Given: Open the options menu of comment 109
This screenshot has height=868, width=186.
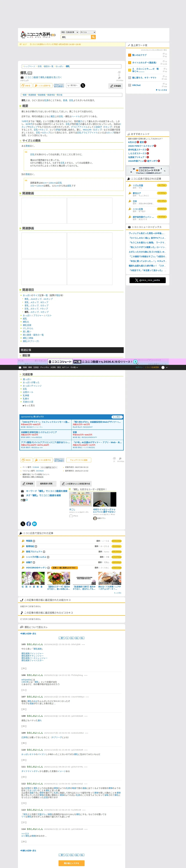Looking at the screenshot, I should pyautogui.click(x=86, y=733).
